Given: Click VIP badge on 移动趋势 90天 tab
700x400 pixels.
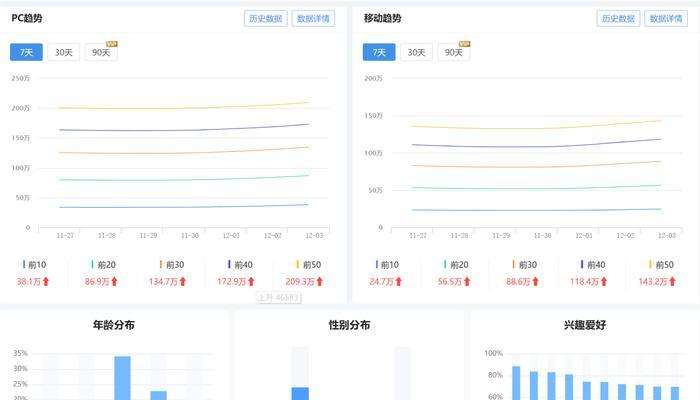Looking at the screenshot, I should (x=464, y=44).
